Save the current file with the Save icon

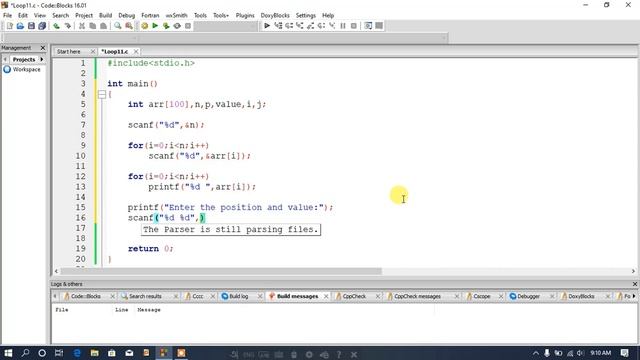[x=31, y=26]
